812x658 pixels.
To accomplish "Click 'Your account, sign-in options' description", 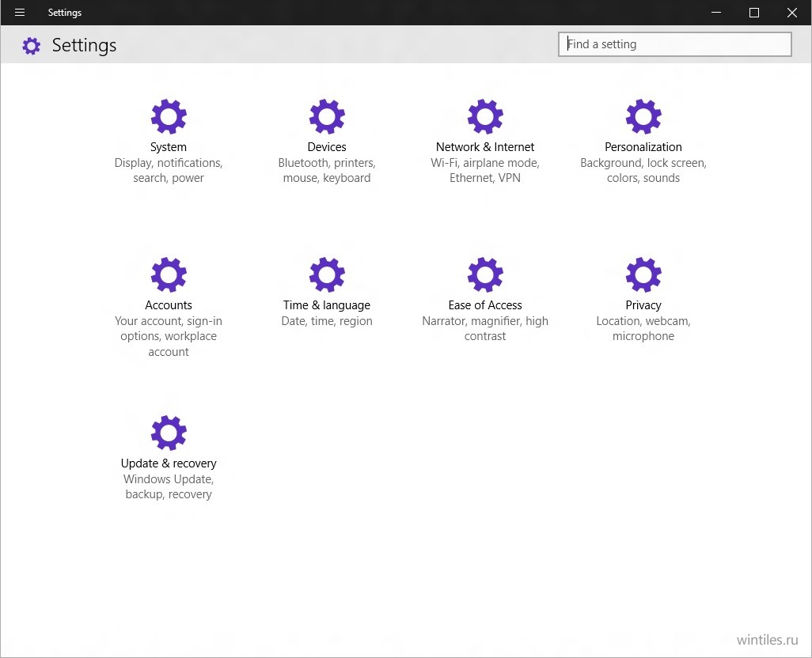I will click(169, 336).
